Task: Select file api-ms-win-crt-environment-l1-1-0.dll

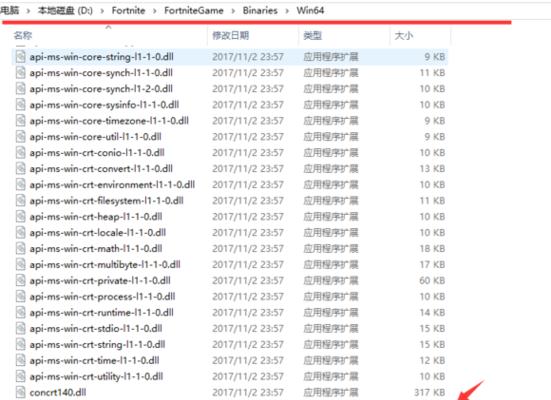Action: pyautogui.click(x=112, y=185)
